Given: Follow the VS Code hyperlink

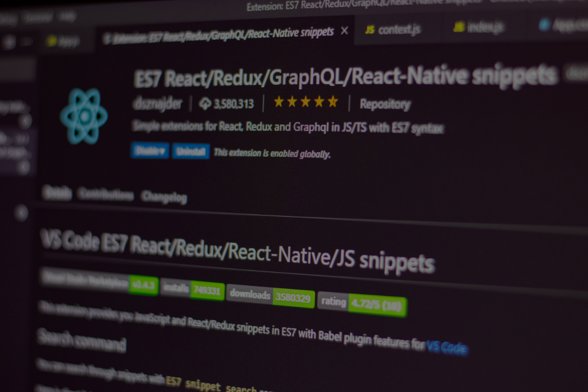Looking at the screenshot, I should click(447, 347).
